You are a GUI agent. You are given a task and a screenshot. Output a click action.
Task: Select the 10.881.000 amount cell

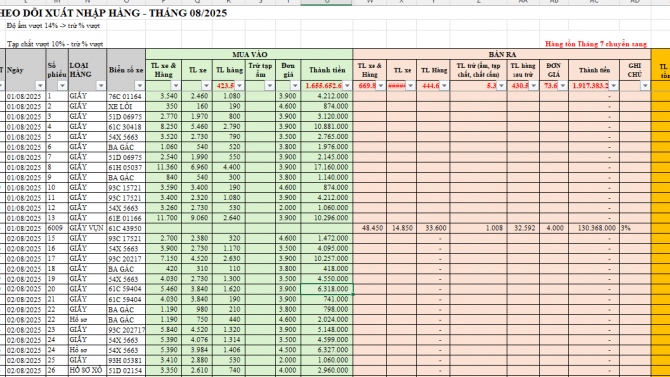click(x=327, y=127)
